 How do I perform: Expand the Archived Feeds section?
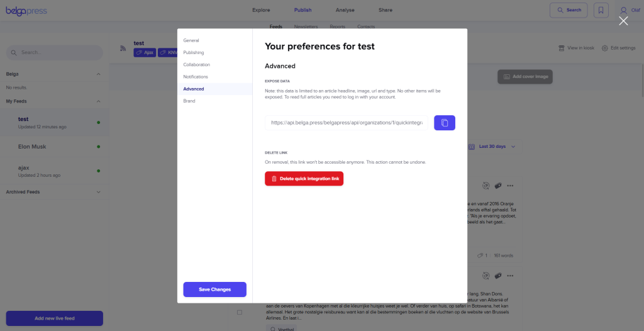point(98,192)
